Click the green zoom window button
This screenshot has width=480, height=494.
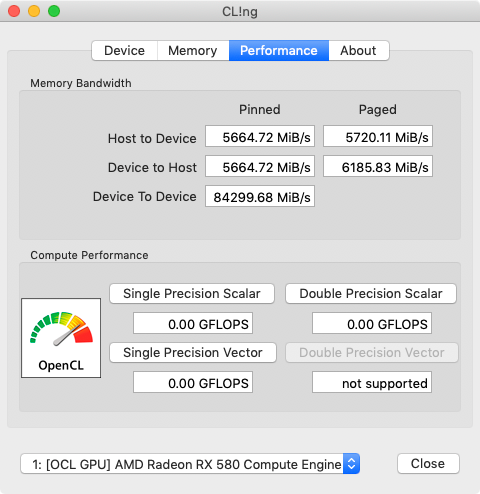pyautogui.click(x=54, y=11)
